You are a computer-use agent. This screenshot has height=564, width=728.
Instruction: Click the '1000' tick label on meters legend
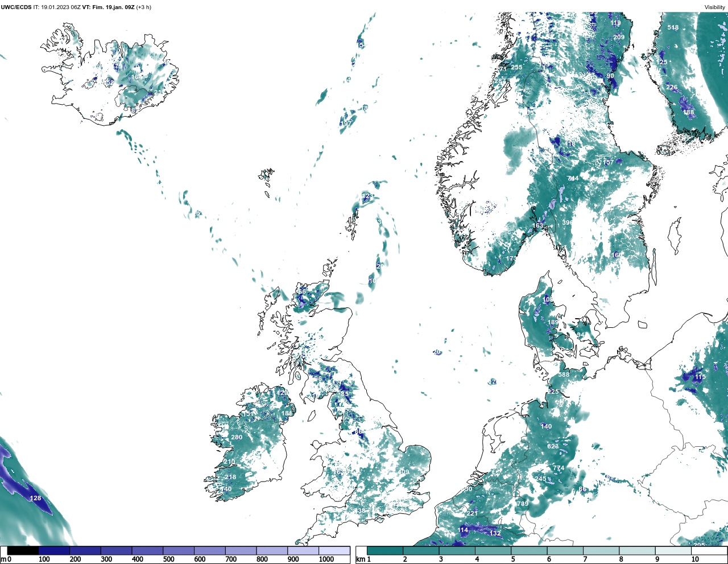326,559
